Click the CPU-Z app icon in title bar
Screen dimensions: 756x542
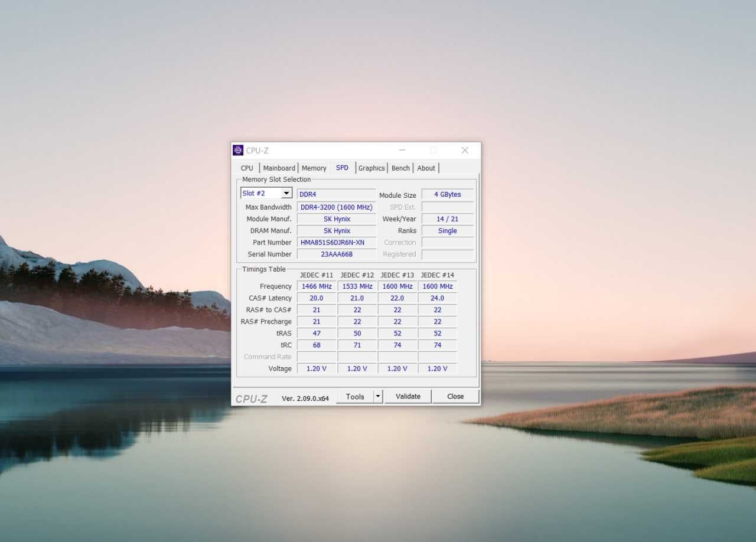click(x=238, y=150)
